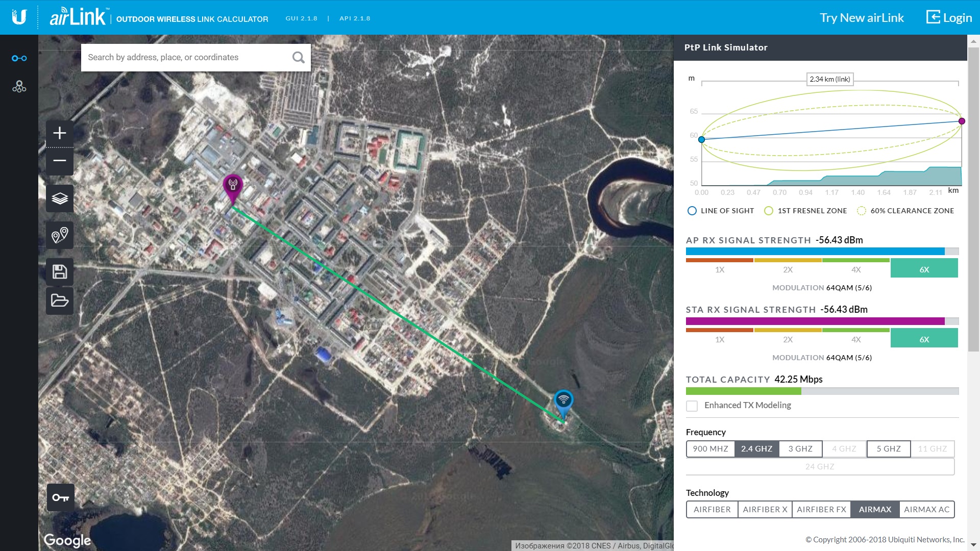Click the Ubiquiti logo icon

[x=19, y=17]
